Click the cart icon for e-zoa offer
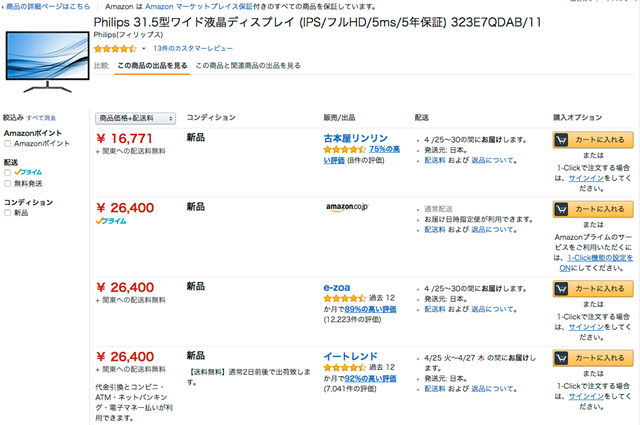This screenshot has width=640, height=425. (563, 288)
